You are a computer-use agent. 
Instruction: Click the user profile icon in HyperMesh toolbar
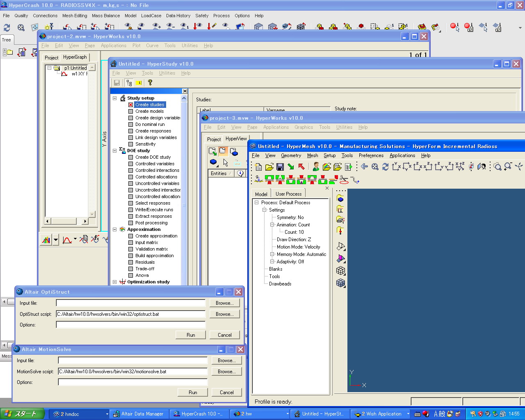(316, 167)
